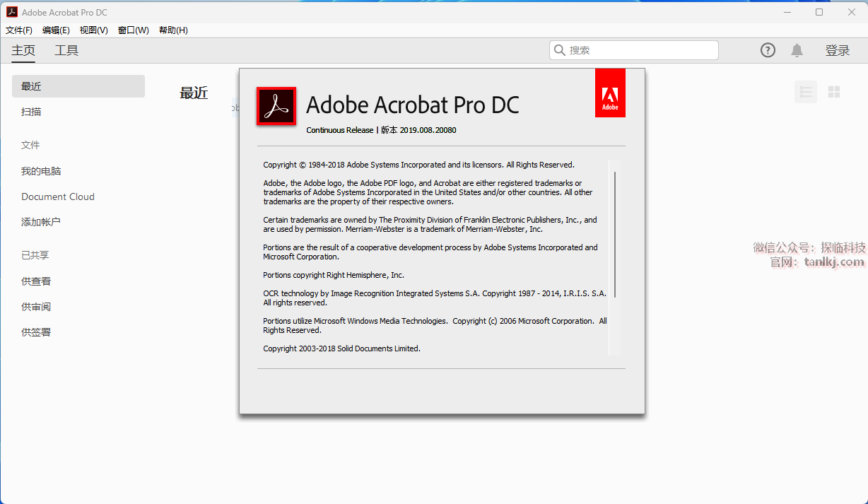Minimize the Acrobat window
Viewport: 868px width, 504px height.
(787, 12)
